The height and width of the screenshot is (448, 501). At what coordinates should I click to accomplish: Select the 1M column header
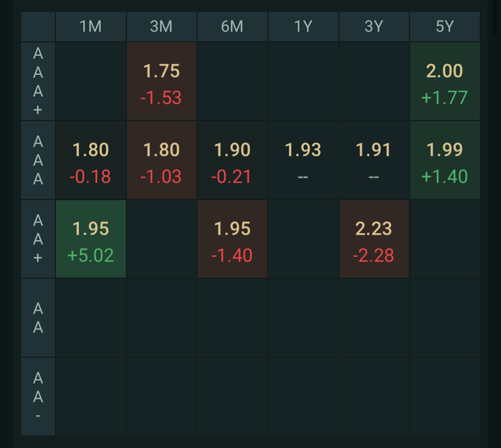click(91, 26)
